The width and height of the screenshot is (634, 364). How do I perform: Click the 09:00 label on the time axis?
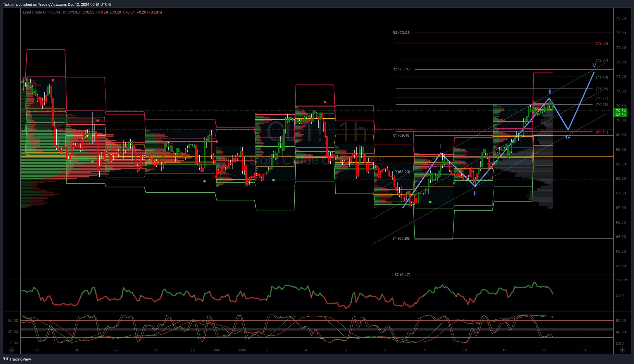tap(242, 350)
